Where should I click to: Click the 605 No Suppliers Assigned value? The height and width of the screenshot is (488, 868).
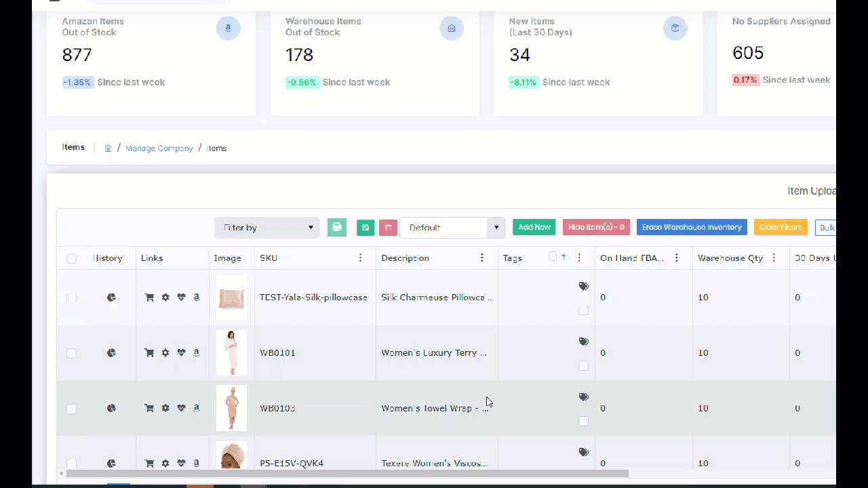point(748,53)
